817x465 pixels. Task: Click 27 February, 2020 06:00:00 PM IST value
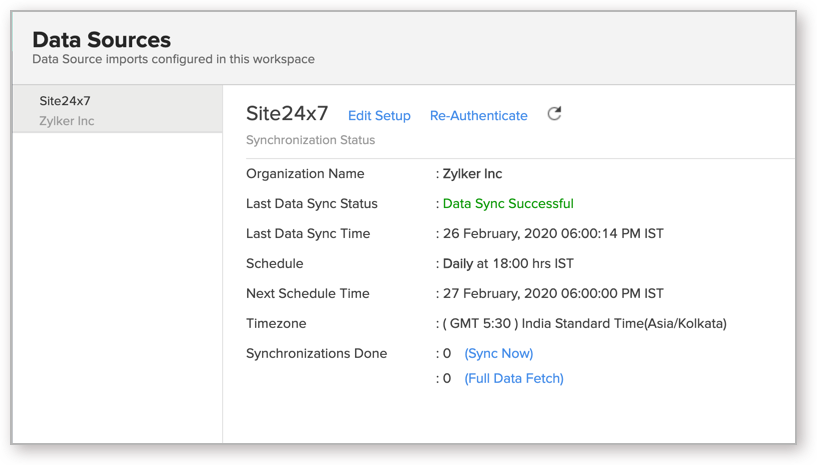click(553, 293)
